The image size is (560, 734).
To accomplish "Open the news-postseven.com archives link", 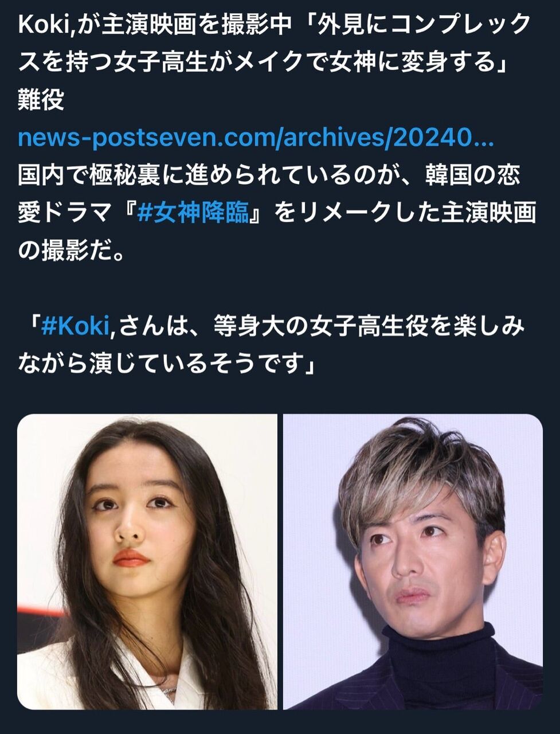I will point(256,138).
